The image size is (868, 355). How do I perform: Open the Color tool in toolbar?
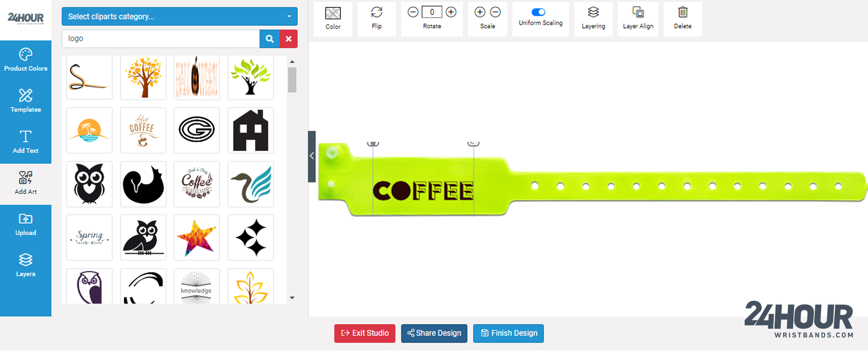coord(333,19)
